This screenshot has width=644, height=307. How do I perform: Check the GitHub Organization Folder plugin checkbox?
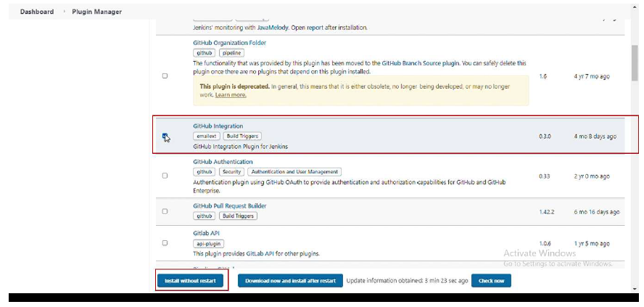point(165,76)
